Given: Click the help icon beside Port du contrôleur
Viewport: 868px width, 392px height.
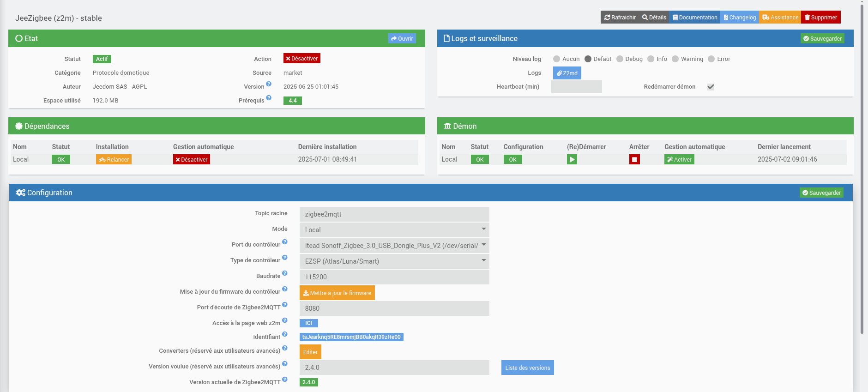Looking at the screenshot, I should [x=285, y=242].
